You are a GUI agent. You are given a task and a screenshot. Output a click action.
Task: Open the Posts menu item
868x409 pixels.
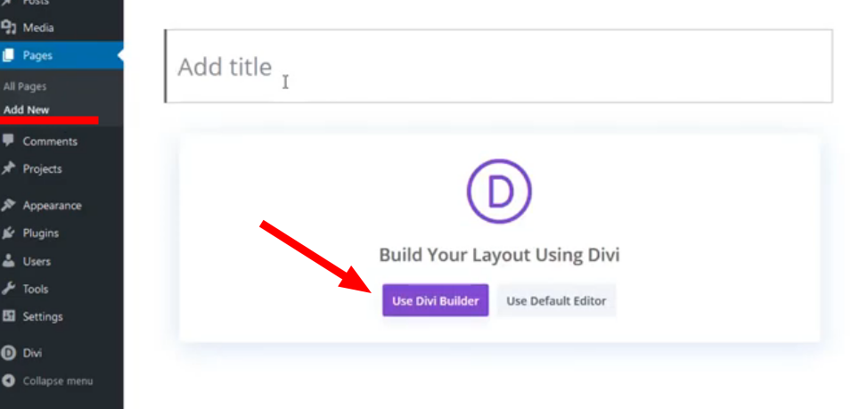pos(37,4)
